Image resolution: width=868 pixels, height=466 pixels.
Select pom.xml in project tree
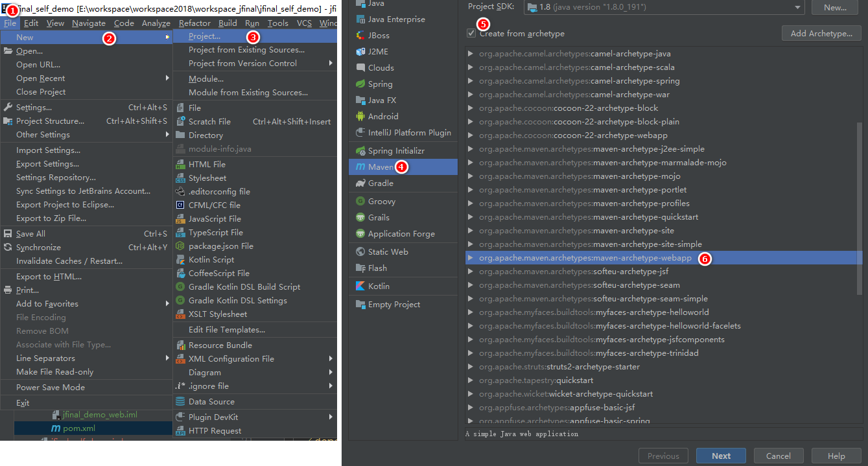pyautogui.click(x=79, y=428)
